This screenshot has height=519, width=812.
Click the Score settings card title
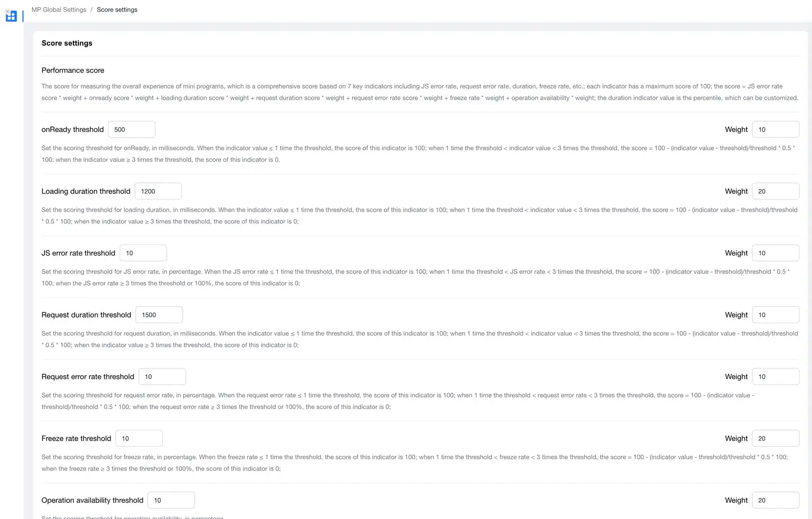point(67,43)
